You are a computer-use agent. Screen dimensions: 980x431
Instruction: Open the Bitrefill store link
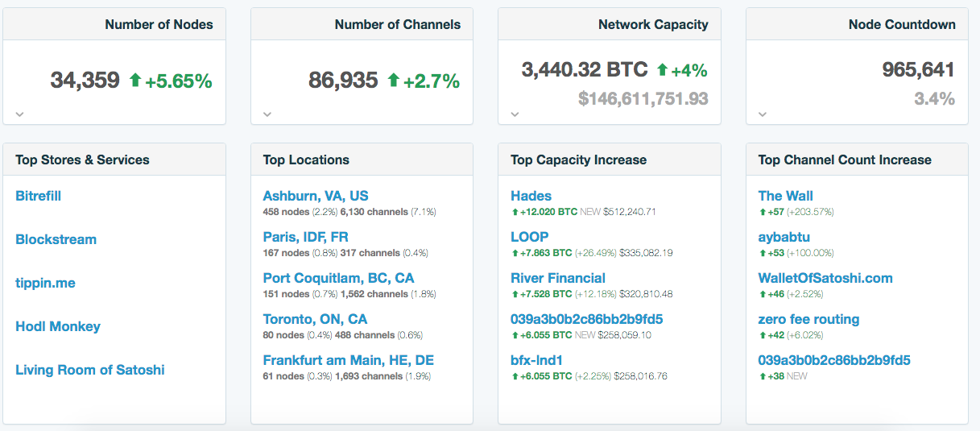coord(38,196)
